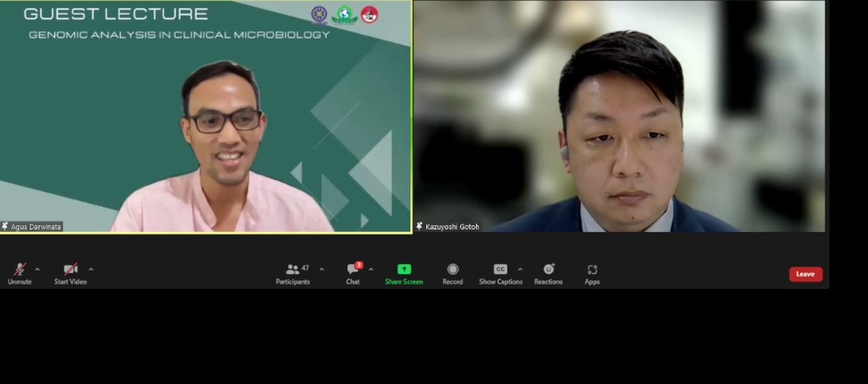868x384 pixels.
Task: Click the Kazuyoshi Gotoh name label
Action: (x=452, y=227)
